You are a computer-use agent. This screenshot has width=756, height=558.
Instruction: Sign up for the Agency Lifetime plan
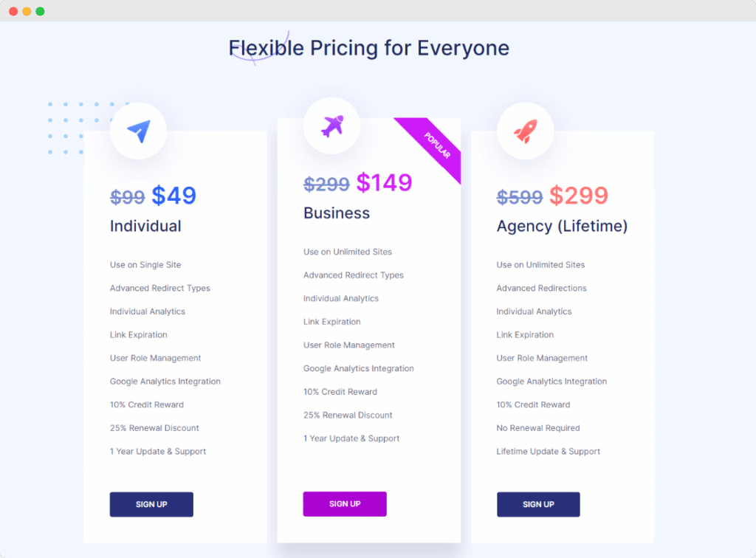(538, 505)
